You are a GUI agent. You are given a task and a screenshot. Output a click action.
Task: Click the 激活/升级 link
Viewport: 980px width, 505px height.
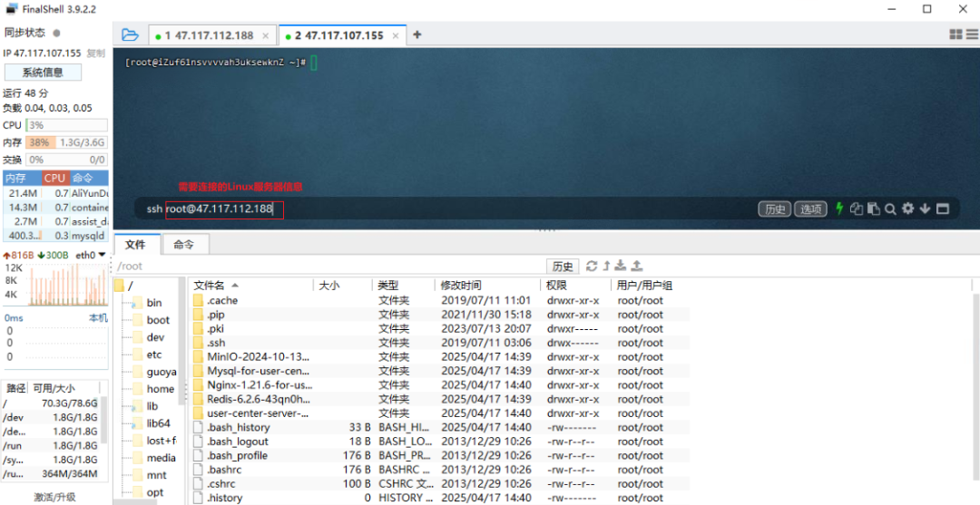pos(55,497)
